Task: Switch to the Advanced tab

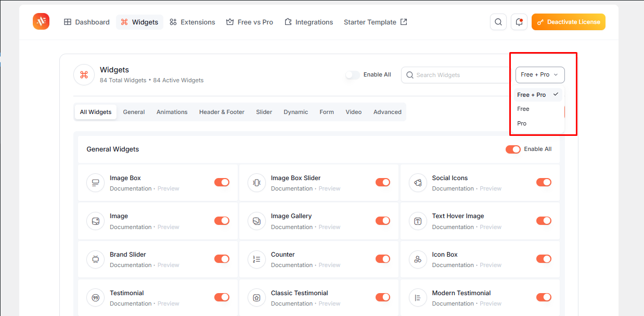Action: coord(388,112)
